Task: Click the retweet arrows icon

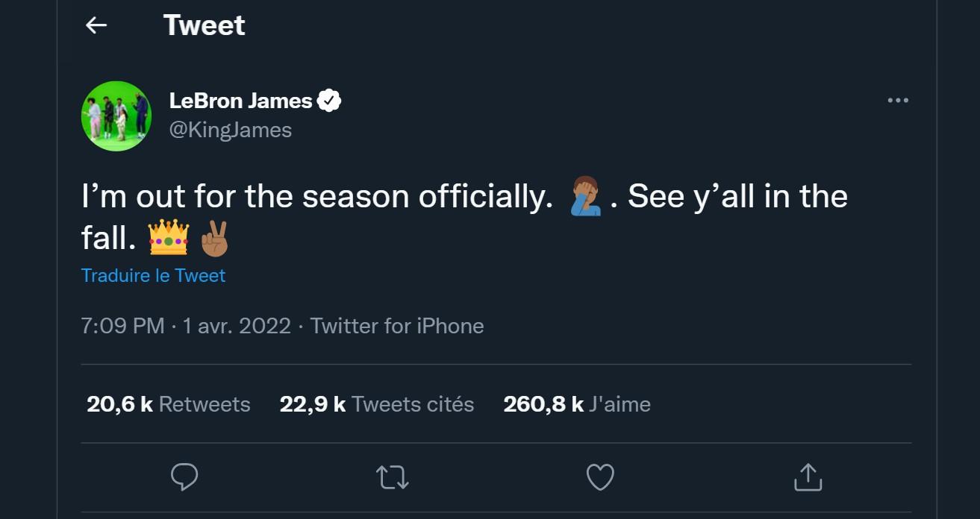Action: point(392,477)
